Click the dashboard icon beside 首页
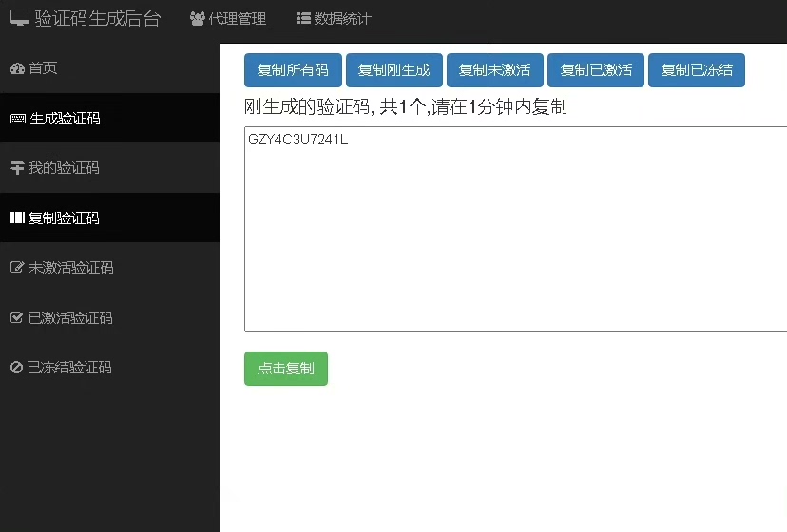Screen dimensions: 787x532 coord(17,68)
